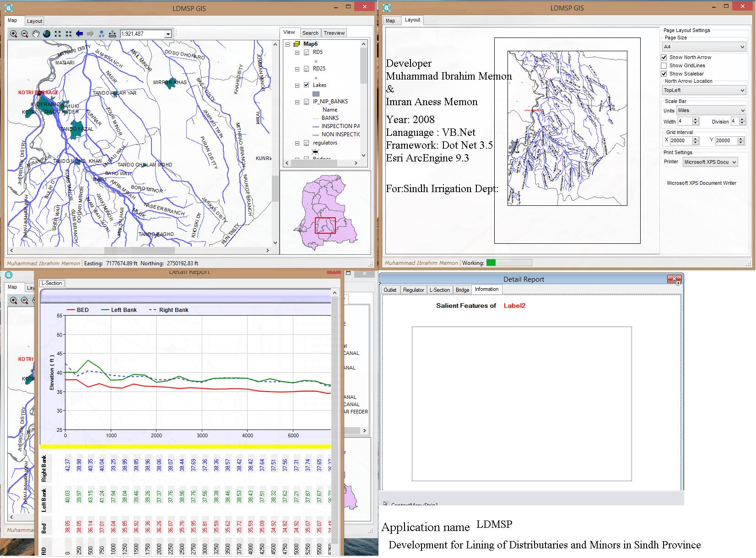This screenshot has height=558, width=756.
Task: Collapse the RD5 layer node
Action: (x=297, y=53)
